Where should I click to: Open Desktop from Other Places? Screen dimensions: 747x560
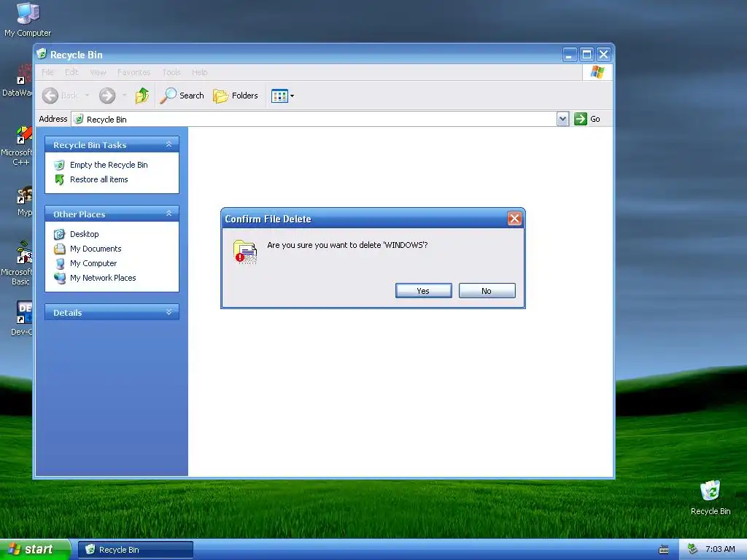click(x=85, y=234)
